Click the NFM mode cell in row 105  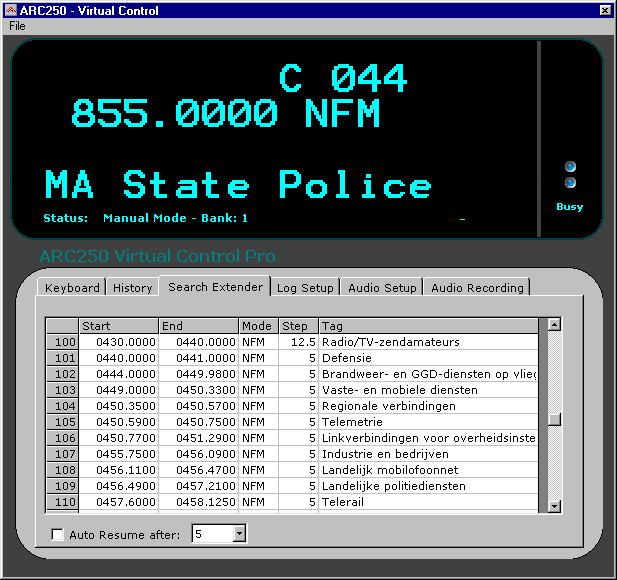[259, 422]
